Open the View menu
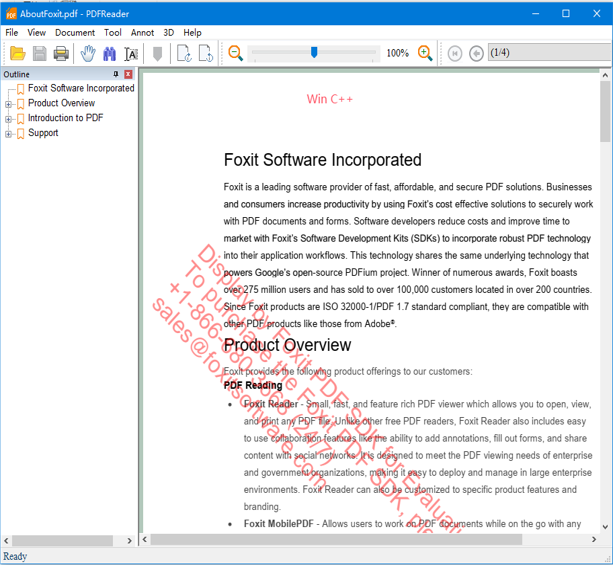Image resolution: width=613 pixels, height=565 pixels. click(x=36, y=32)
